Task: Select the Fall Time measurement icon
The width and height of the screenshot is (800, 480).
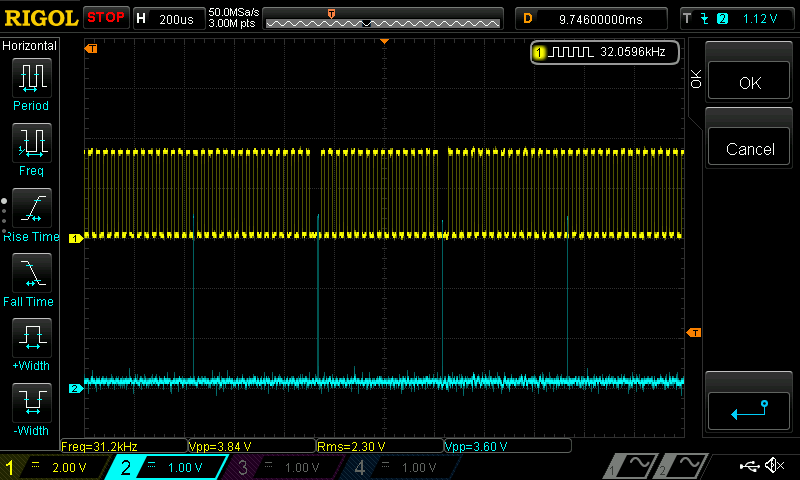Action: coord(31,272)
